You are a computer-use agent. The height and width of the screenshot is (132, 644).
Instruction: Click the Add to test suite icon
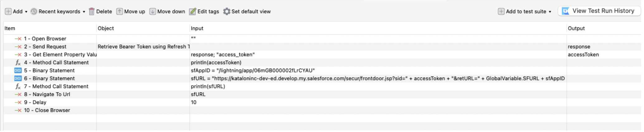coord(501,12)
